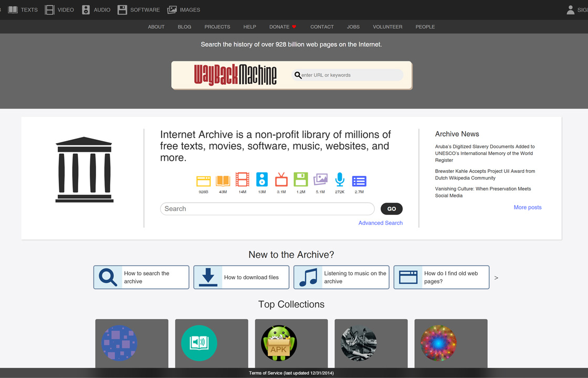Screen dimensions: 588x378
Task: Open video film icon labeled 14M
Action: (x=242, y=179)
